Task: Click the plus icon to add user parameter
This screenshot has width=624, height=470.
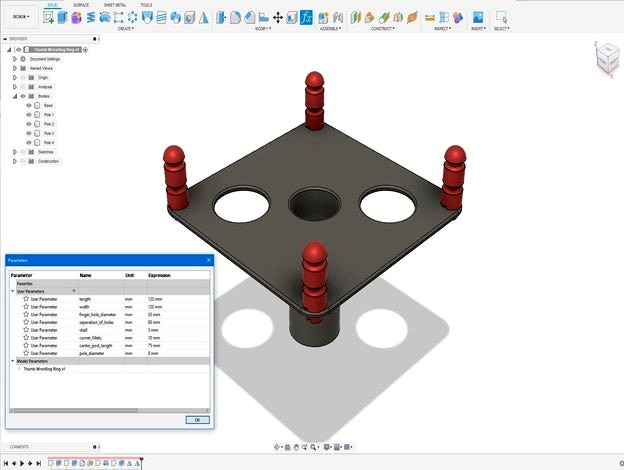Action: (x=73, y=291)
